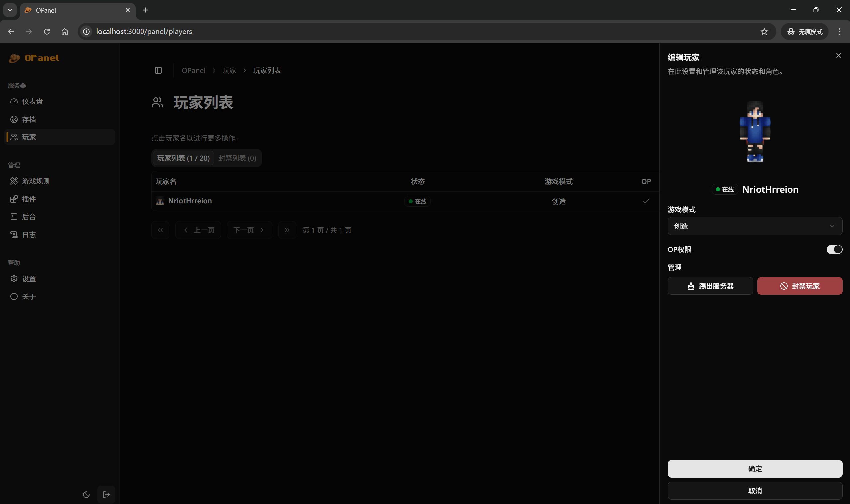View the 日志 server logs

coord(29,235)
